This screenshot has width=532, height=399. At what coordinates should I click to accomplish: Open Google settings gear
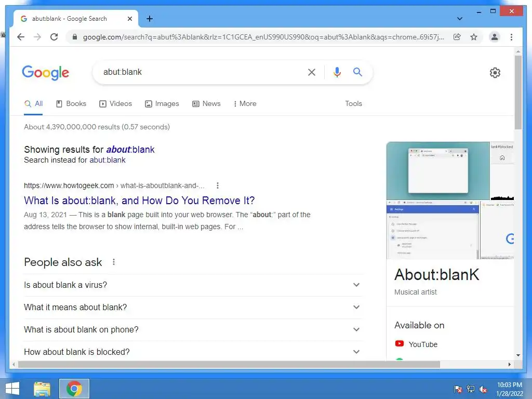(495, 73)
